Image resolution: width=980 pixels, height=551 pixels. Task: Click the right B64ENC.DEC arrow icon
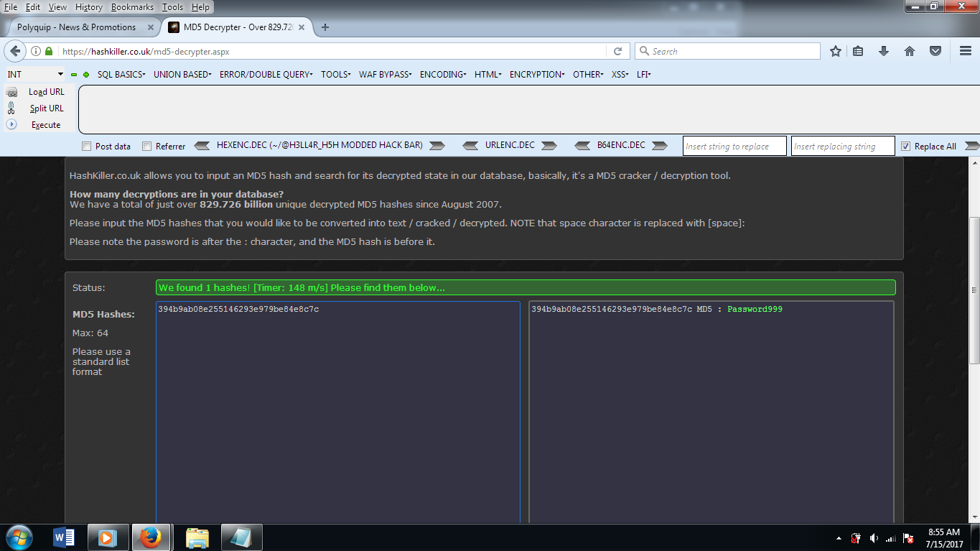[661, 145]
